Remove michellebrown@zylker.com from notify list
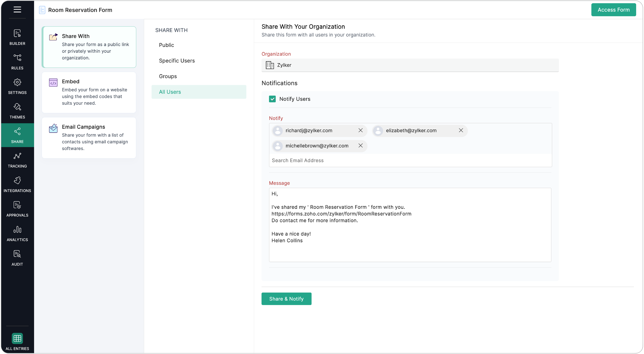Screen dimensions: 644x354 click(x=361, y=145)
